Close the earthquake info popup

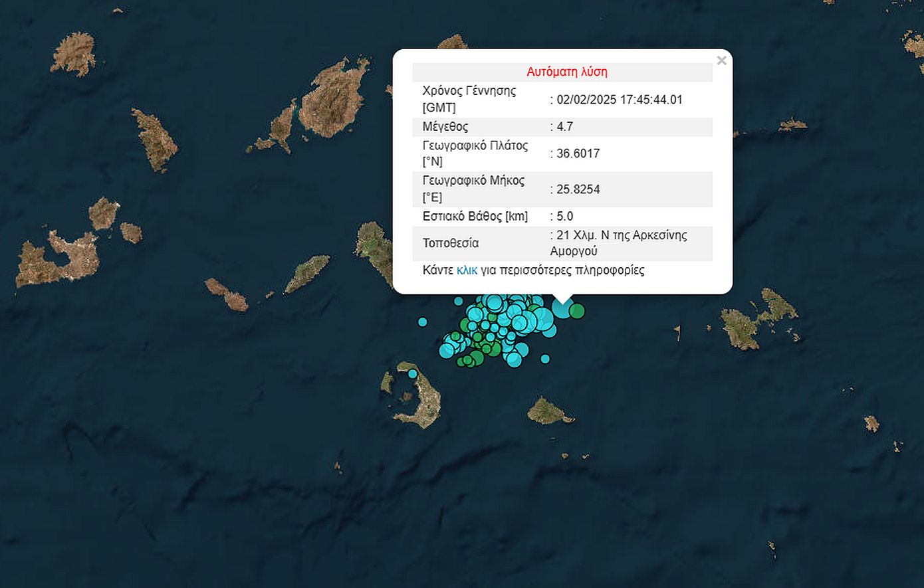click(x=721, y=60)
